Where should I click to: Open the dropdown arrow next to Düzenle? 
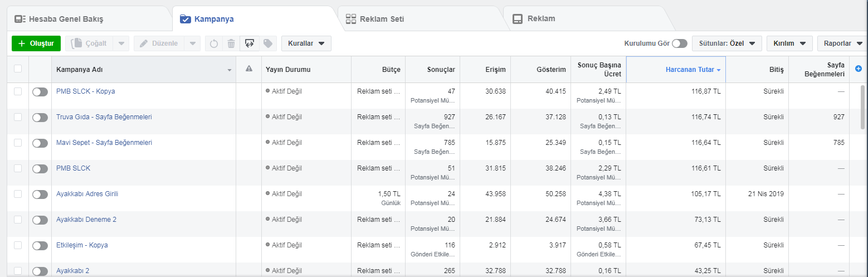point(192,43)
